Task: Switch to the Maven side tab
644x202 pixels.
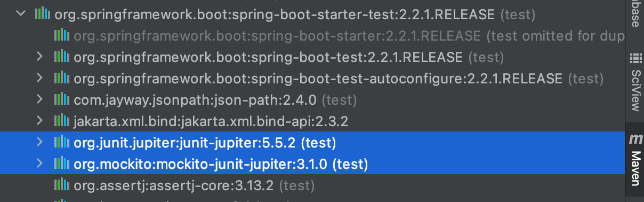Action: coord(635,159)
